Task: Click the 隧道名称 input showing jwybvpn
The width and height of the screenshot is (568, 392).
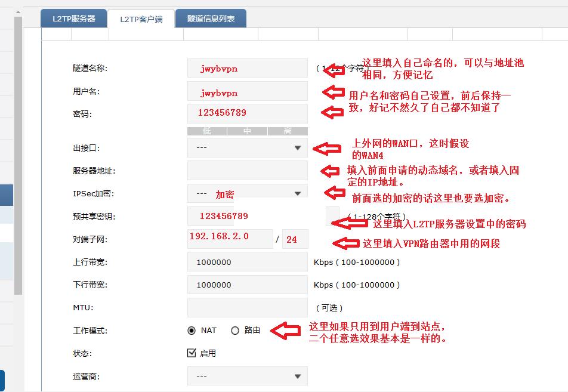Action: (x=247, y=68)
